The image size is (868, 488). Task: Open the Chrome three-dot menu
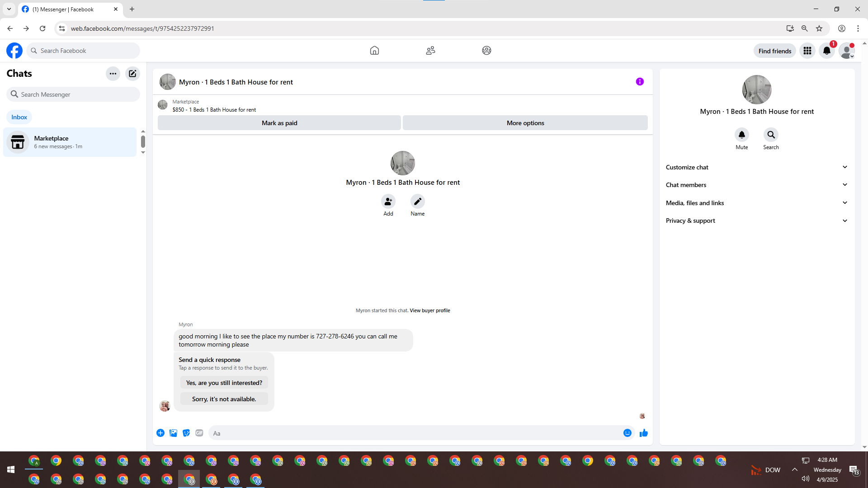[x=858, y=28]
